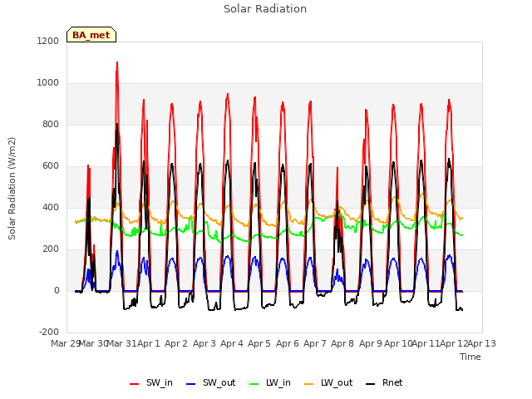Click the blue SW_out legend swatch
This screenshot has height=399, width=532.
[x=191, y=384]
